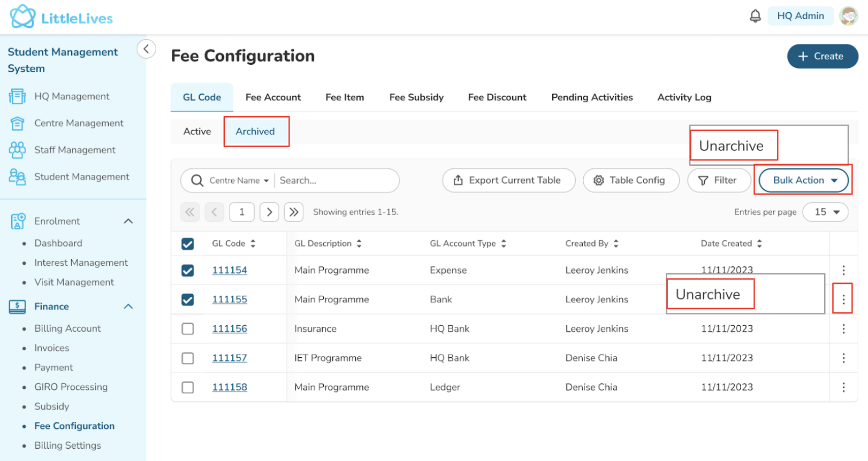Uncheck the select-all header checkbox
Screen dimensions: 868x461
pos(187,244)
